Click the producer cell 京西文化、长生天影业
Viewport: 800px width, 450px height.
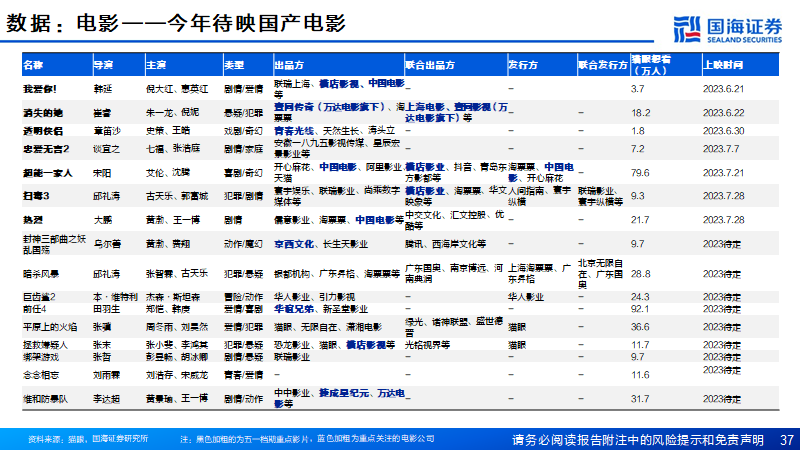tap(321, 244)
